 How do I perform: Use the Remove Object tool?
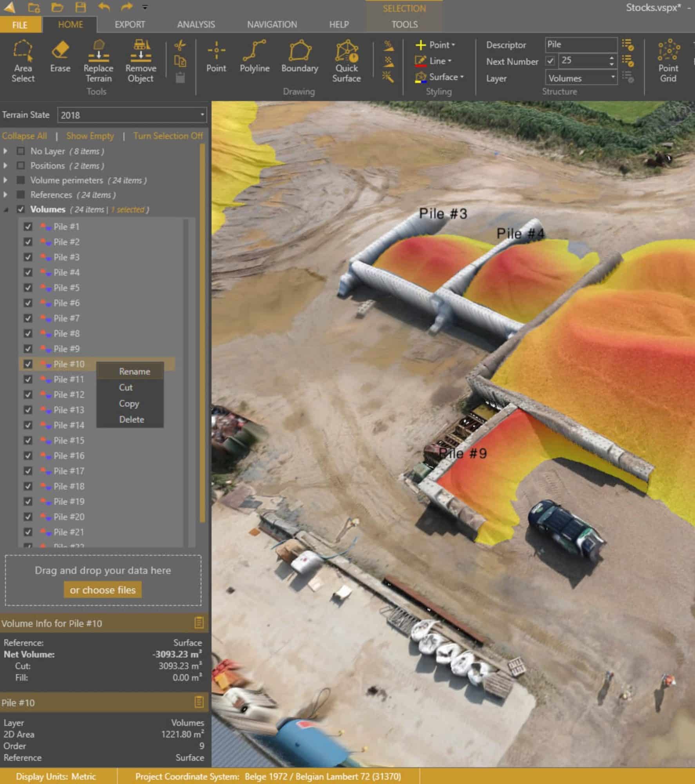click(x=140, y=61)
